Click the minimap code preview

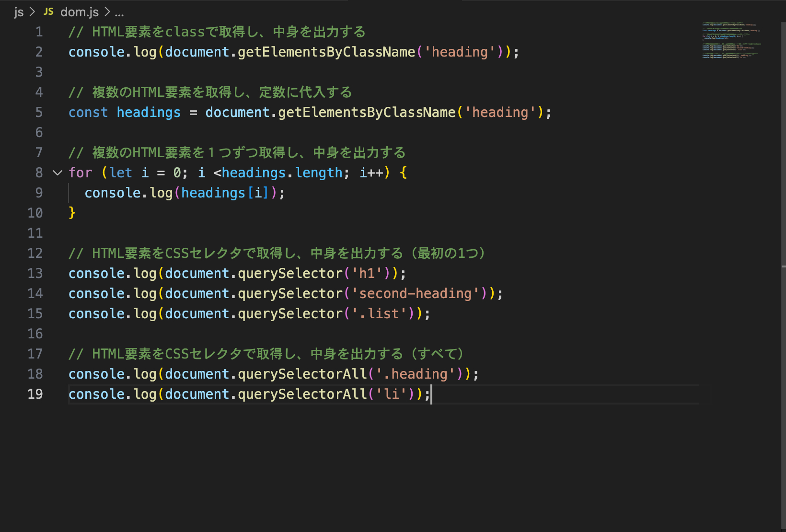731,40
